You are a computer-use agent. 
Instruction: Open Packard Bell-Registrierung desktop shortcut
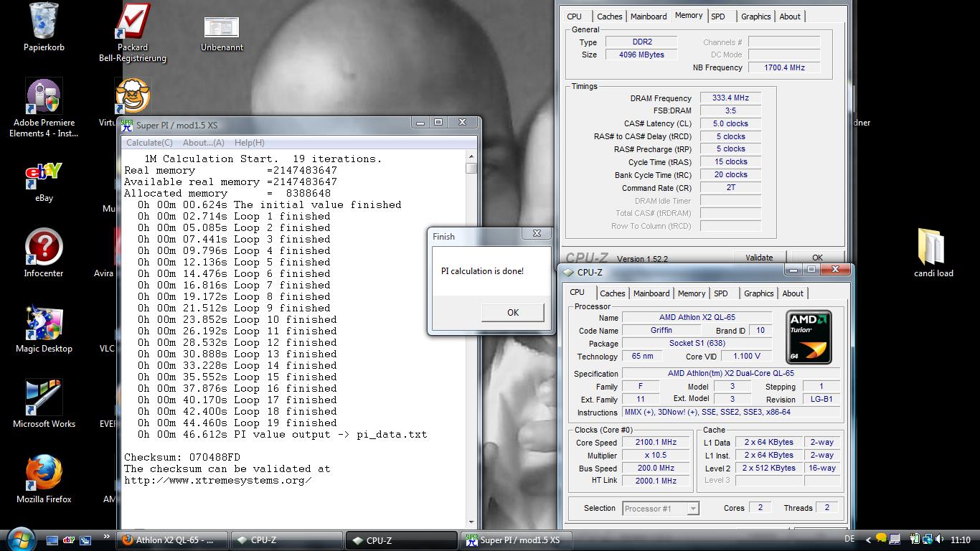tap(133, 32)
